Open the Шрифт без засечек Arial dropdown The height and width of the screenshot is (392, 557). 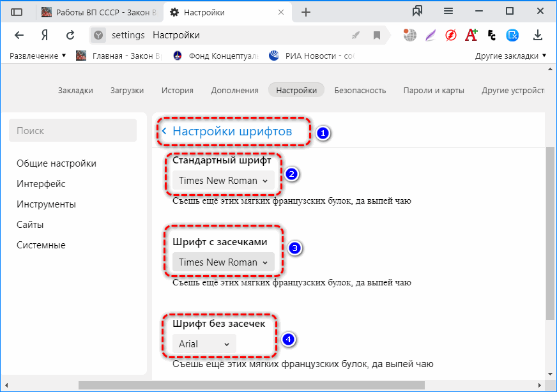[x=204, y=344]
